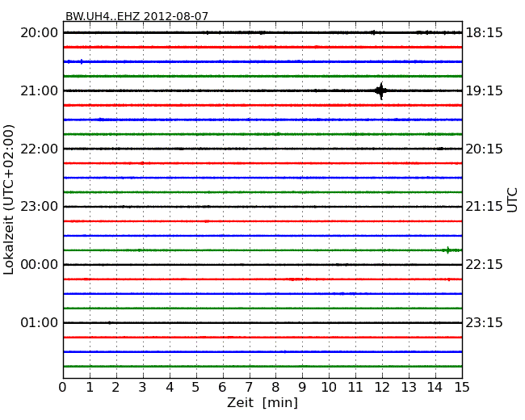Viewport: 525px width, 420px height.
Task: Select the 21:00 local time label
Action: click(x=39, y=91)
